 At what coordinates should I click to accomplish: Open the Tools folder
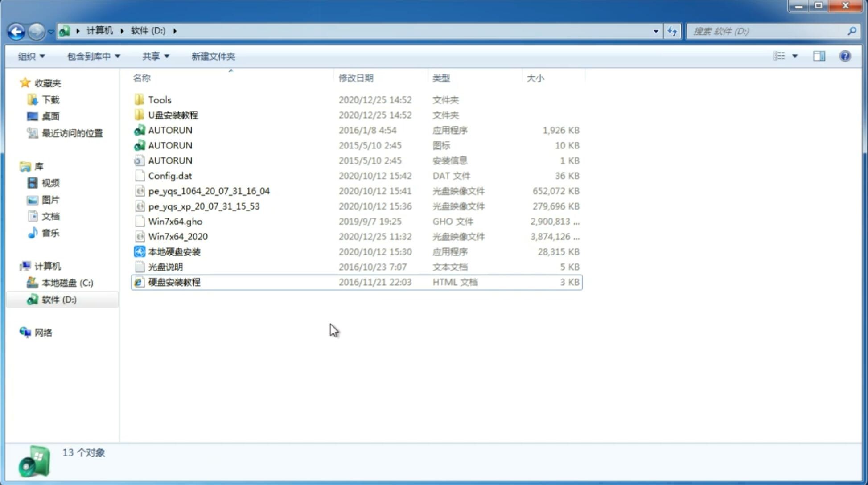tap(159, 99)
